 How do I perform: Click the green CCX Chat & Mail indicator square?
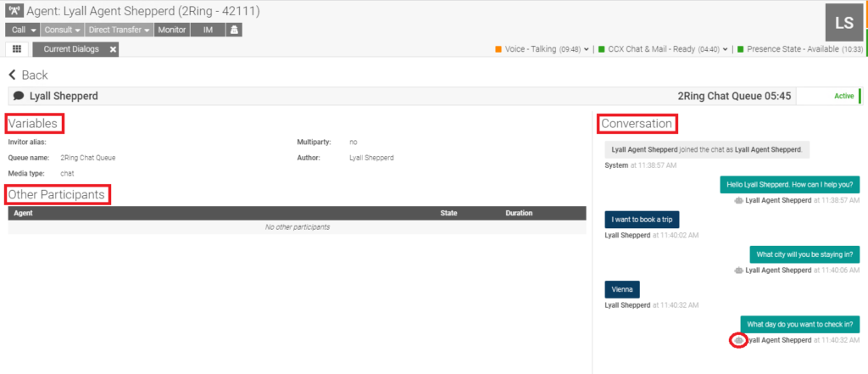coord(602,49)
